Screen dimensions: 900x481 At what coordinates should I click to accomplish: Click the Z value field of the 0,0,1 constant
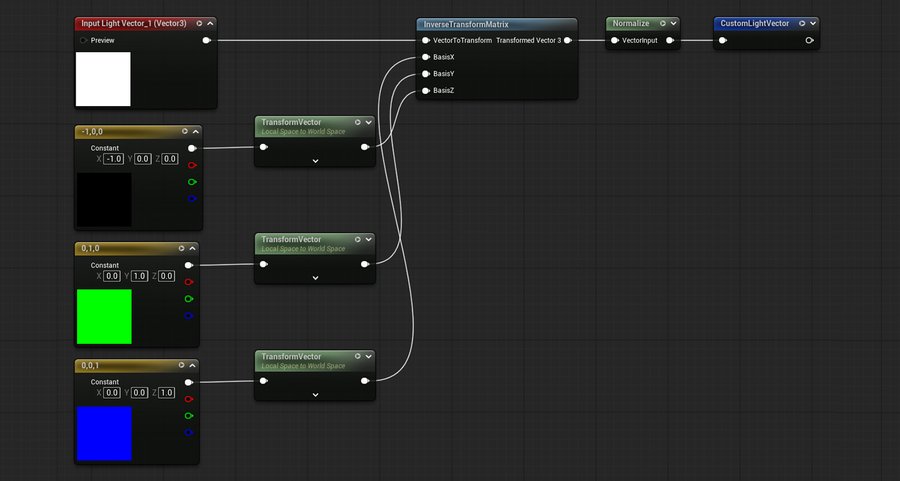(x=167, y=393)
